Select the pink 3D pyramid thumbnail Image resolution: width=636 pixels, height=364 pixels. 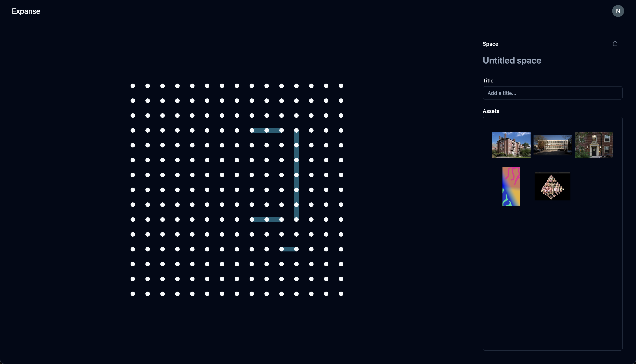552,186
